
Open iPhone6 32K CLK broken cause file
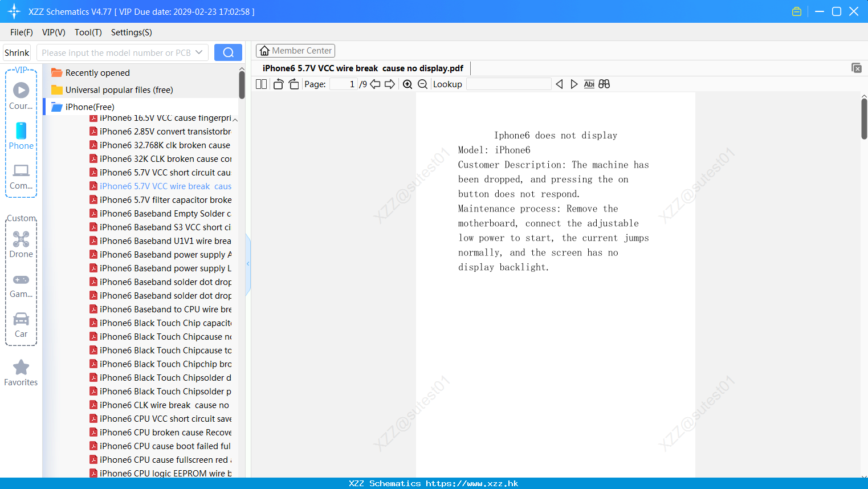click(x=160, y=159)
